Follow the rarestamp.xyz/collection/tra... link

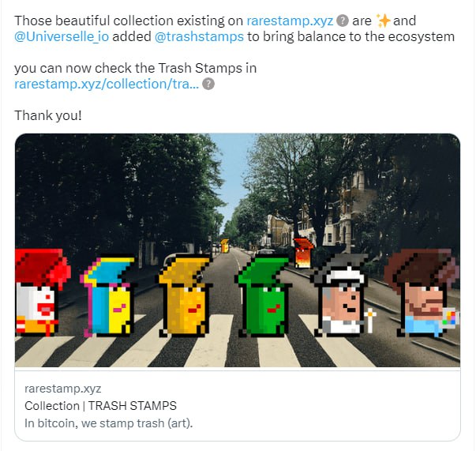tap(107, 85)
